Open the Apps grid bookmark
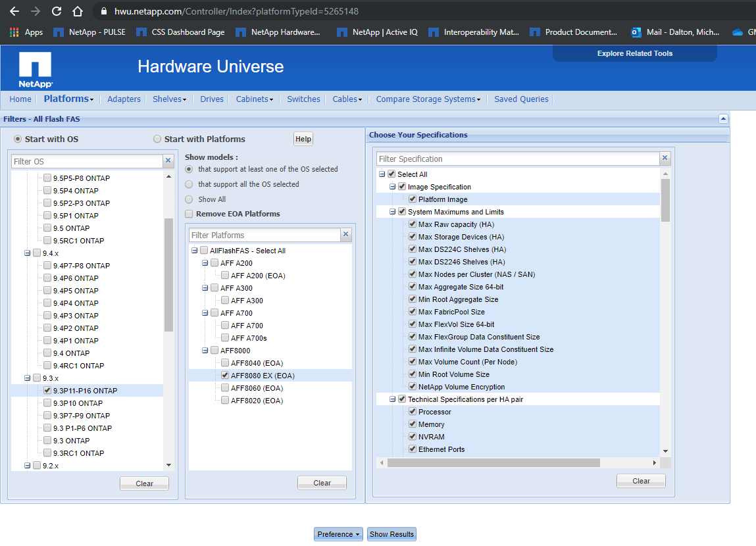The height and width of the screenshot is (546, 756). click(x=26, y=32)
